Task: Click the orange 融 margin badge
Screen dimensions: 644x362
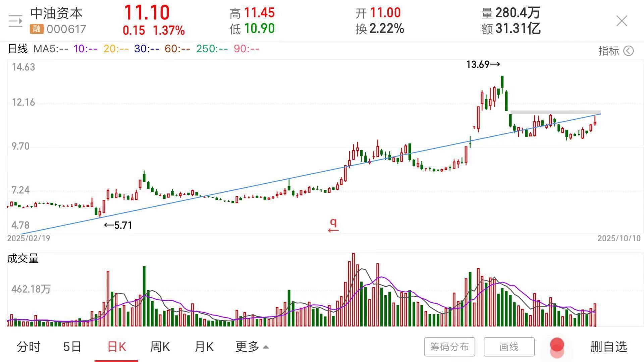Action: click(x=37, y=29)
